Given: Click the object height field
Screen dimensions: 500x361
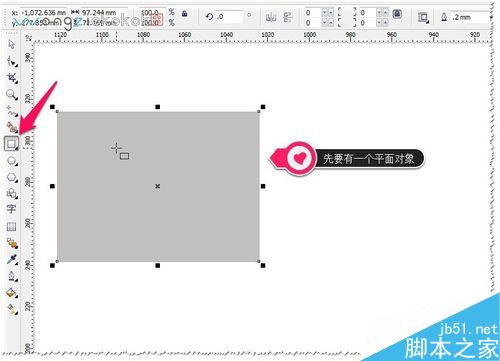Looking at the screenshot, I should coord(104,22).
